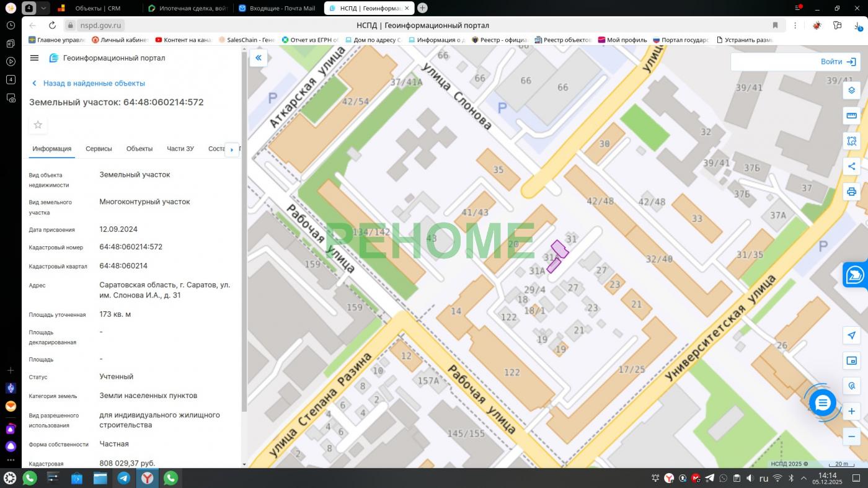Expand the tab group dropdown arrow
The height and width of the screenshot is (488, 868).
43,8
